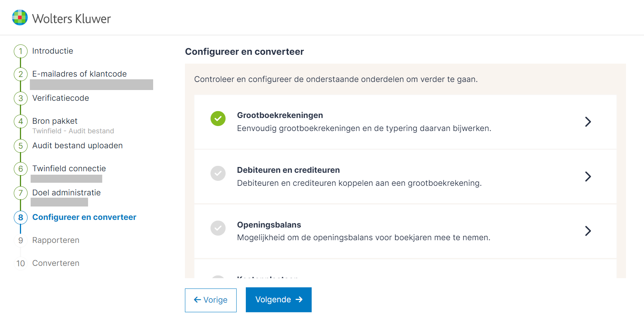Click the E-mailadres of klantcode step label
The height and width of the screenshot is (313, 644).
point(80,74)
